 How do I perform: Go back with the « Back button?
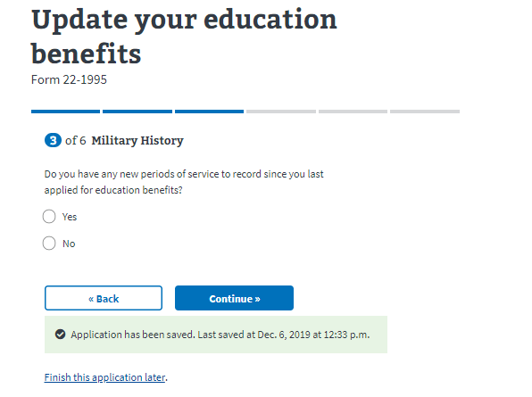pyautogui.click(x=104, y=298)
